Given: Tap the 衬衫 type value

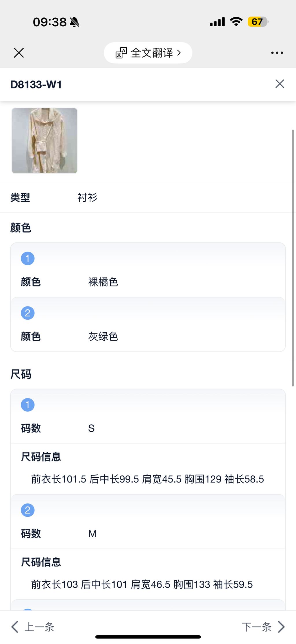Looking at the screenshot, I should [87, 198].
